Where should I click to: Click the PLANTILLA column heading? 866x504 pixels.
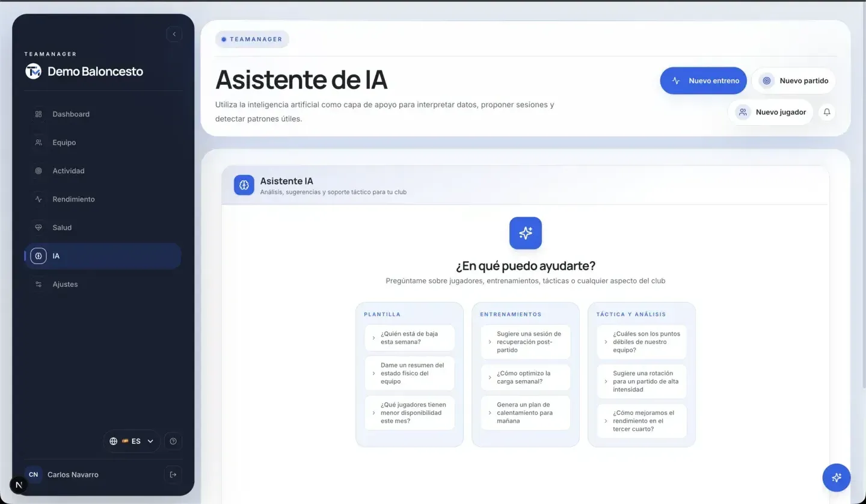(x=382, y=314)
